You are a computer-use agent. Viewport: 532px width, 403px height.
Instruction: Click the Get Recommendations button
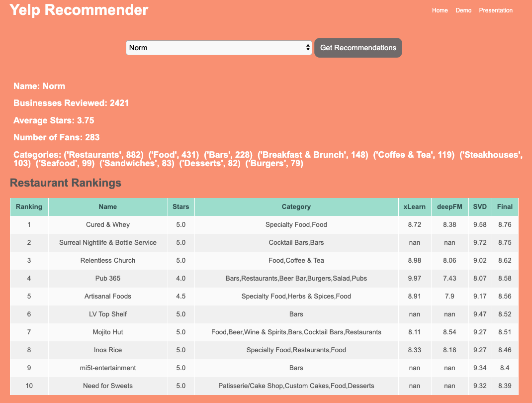click(x=358, y=48)
